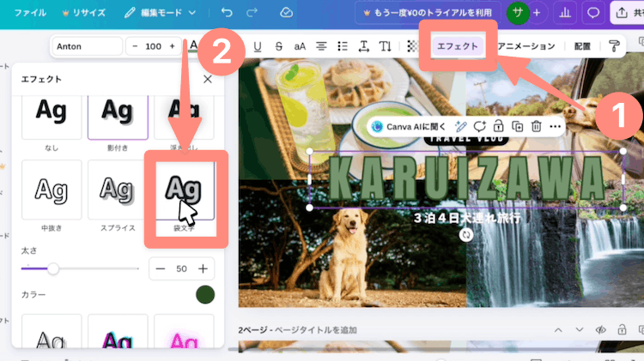Click Canva AIに聞く button
The width and height of the screenshot is (644, 361).
tap(409, 127)
